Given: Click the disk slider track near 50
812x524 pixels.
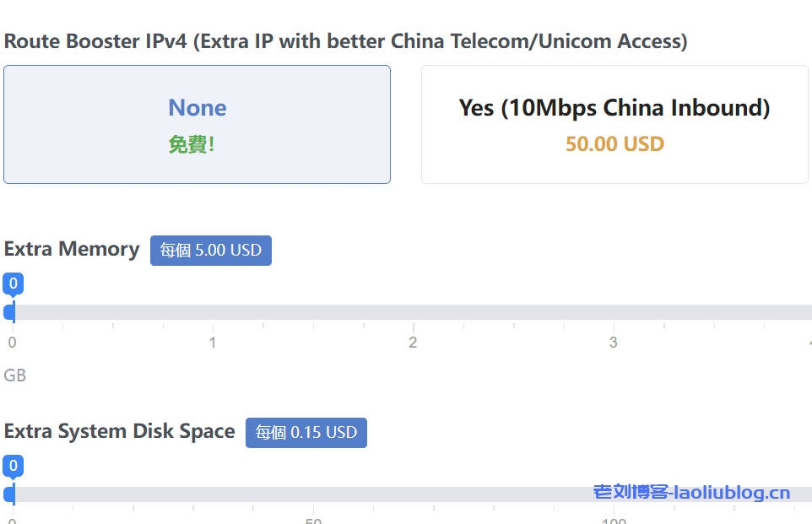Looking at the screenshot, I should tap(311, 496).
